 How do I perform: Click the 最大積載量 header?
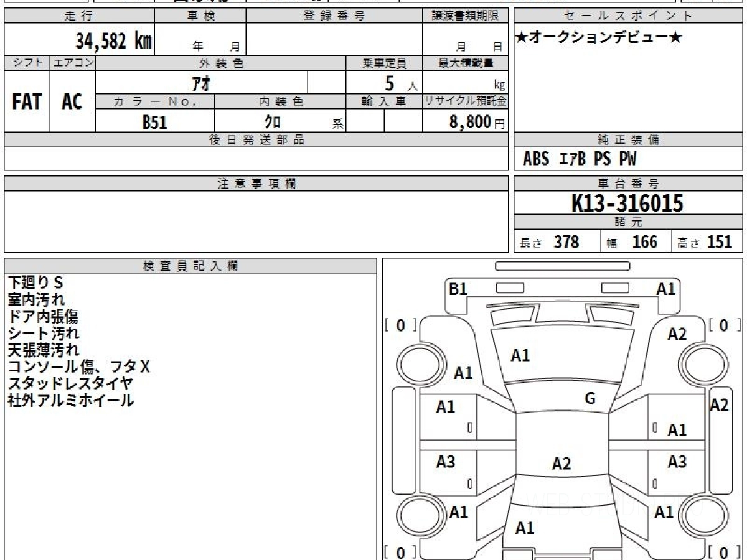pos(465,63)
